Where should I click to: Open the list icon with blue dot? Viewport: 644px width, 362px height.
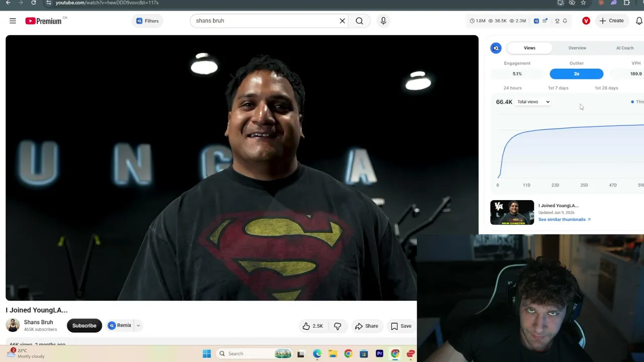(x=545, y=21)
